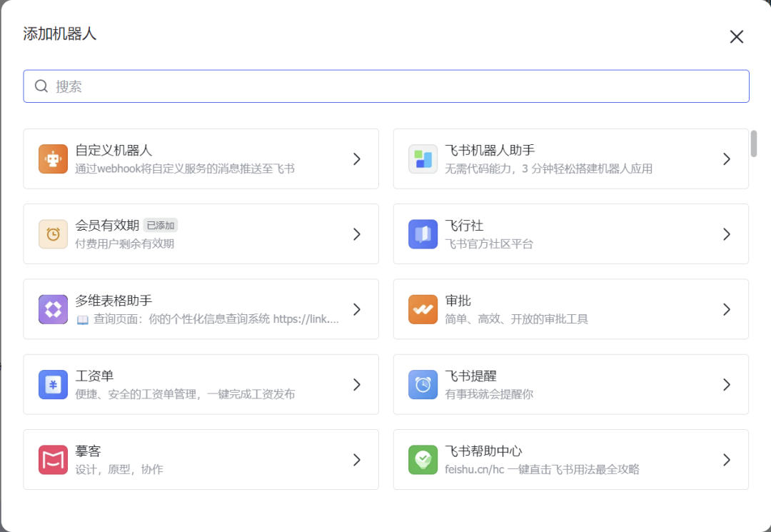Select the 飞书机器人助手 title text

pos(490,150)
